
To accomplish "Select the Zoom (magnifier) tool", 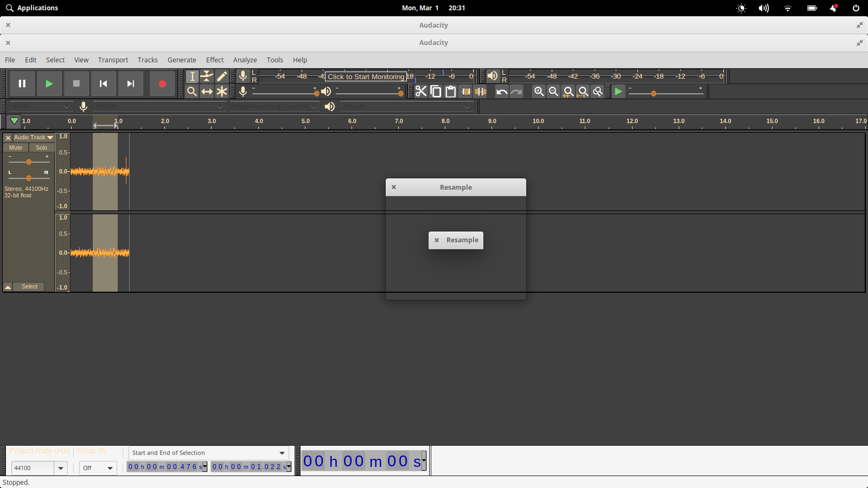I will click(192, 92).
